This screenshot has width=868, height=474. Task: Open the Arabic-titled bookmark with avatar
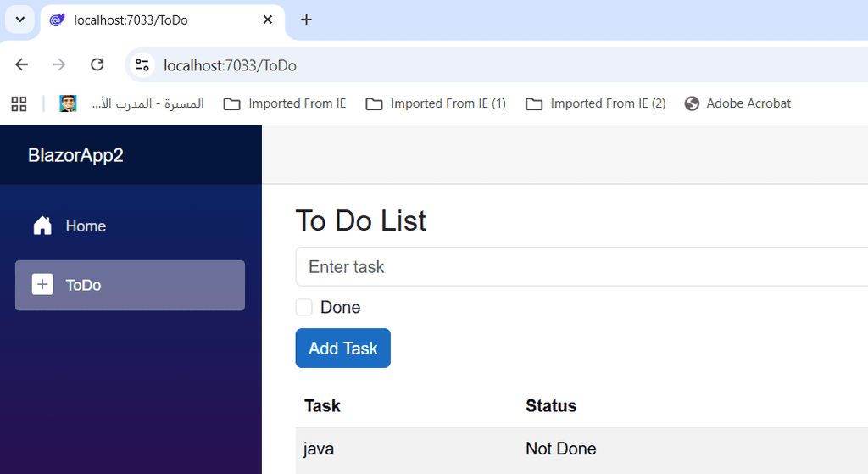[131, 103]
